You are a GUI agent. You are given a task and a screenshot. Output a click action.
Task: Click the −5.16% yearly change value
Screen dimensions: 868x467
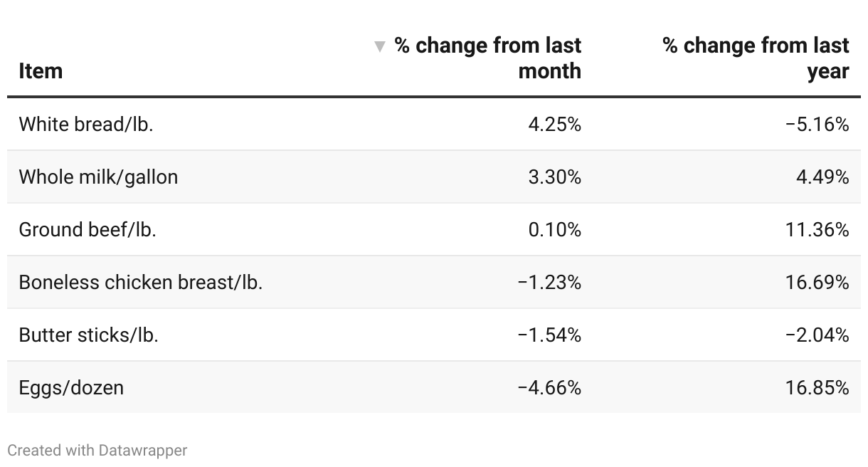coord(817,125)
